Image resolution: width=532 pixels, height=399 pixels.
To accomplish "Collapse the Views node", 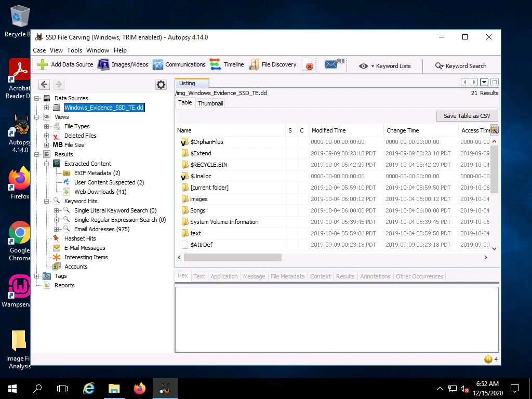I will pyautogui.click(x=37, y=117).
